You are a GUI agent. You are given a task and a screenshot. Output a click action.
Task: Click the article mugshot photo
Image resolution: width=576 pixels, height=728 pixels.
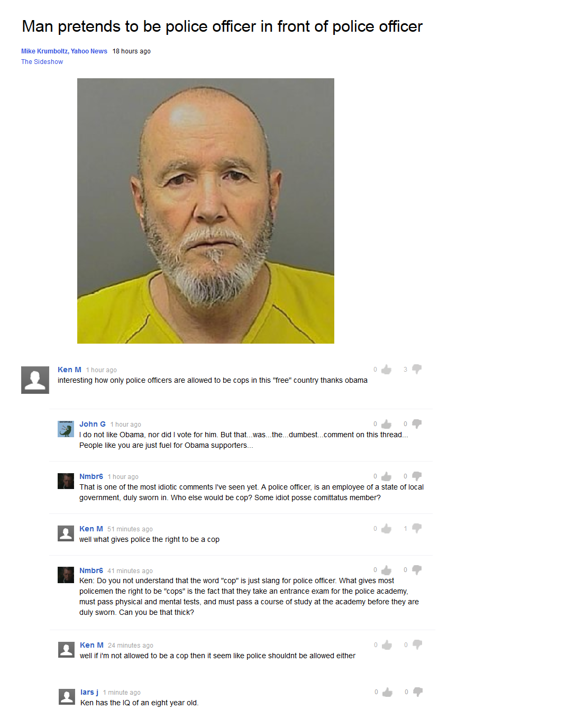[206, 211]
